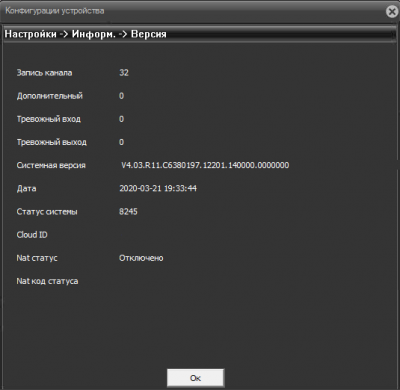
Task: Select the Запись канала label
Action: [x=44, y=73]
